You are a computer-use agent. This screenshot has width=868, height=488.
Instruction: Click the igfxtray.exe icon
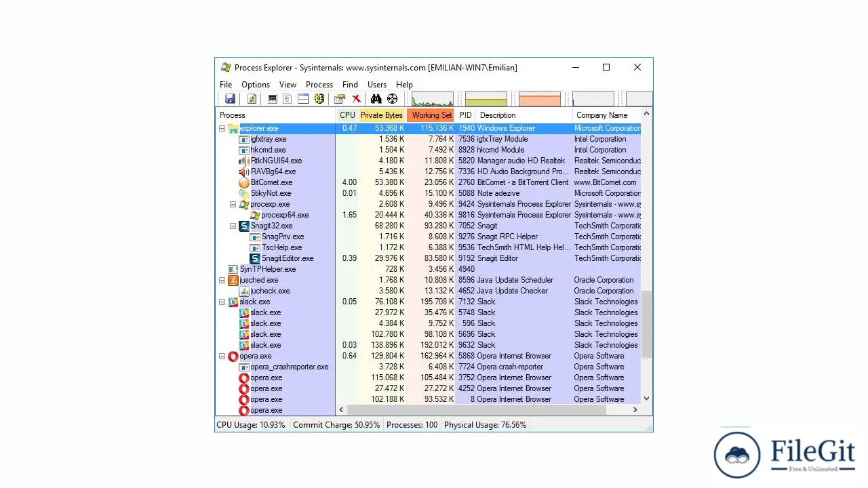[244, 139]
